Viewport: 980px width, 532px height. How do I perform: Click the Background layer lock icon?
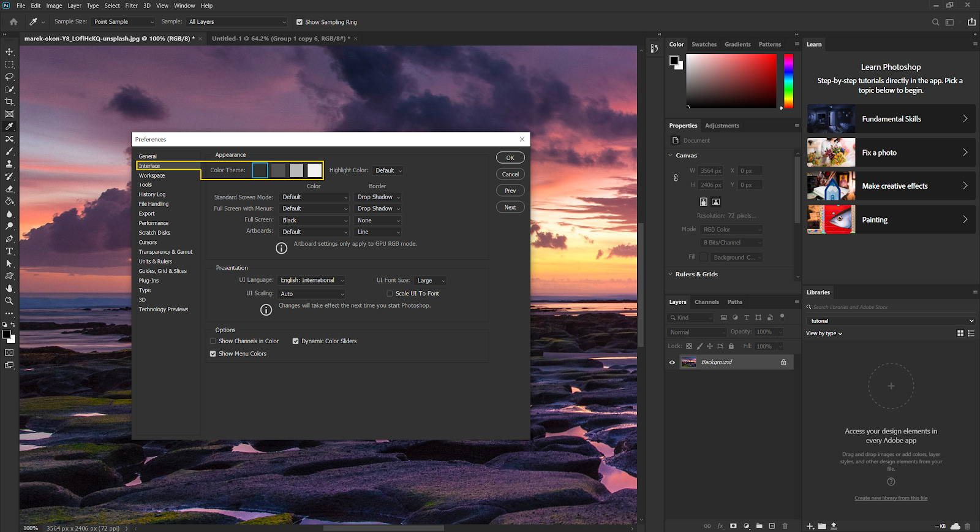(783, 362)
